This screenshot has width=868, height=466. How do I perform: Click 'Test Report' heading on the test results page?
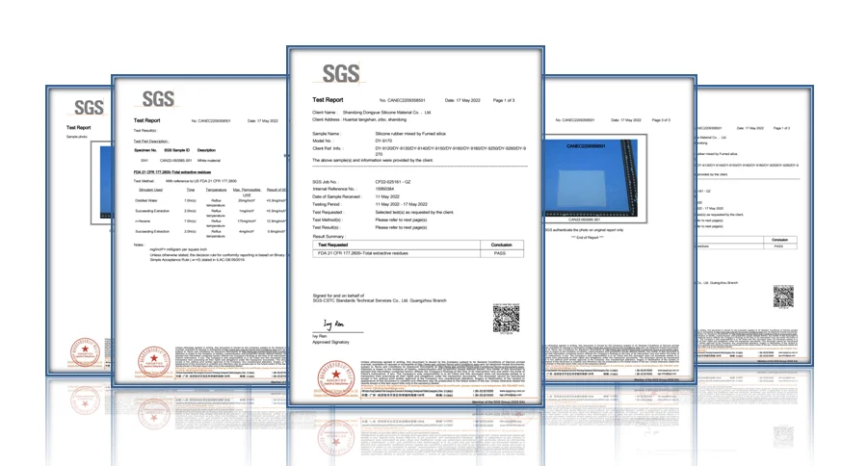coord(146,120)
